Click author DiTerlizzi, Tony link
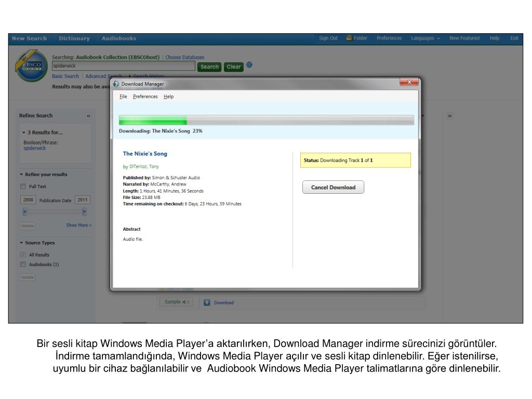The width and height of the screenshot is (532, 399). (x=144, y=167)
